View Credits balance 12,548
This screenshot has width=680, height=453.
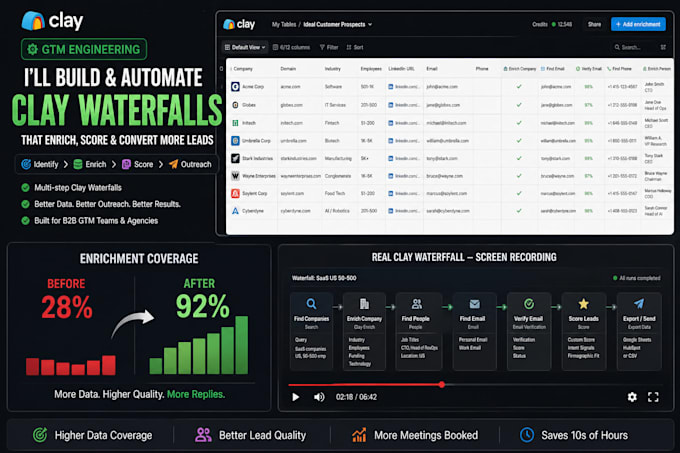552,25
